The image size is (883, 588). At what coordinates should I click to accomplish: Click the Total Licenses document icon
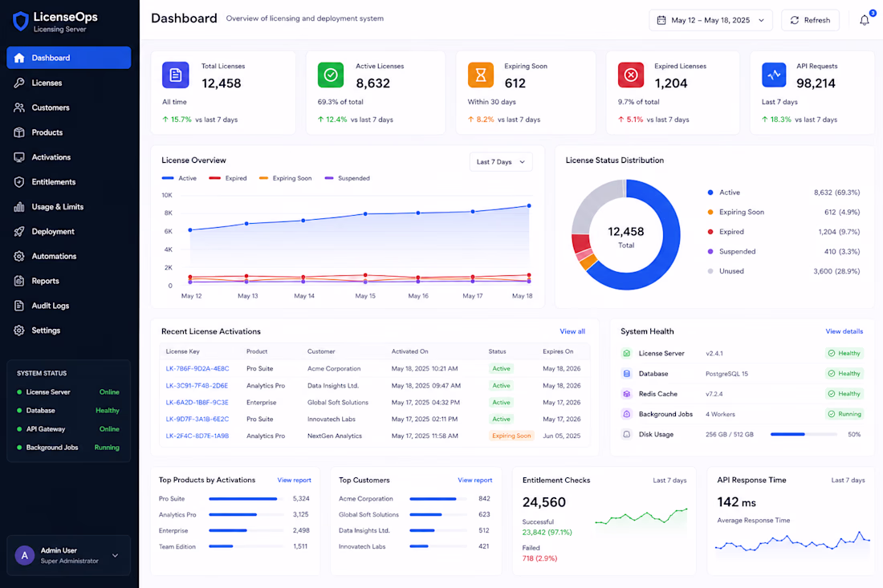coord(176,75)
